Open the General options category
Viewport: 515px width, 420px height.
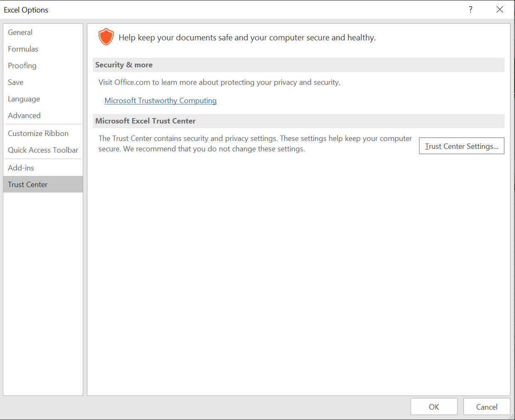[43, 32]
